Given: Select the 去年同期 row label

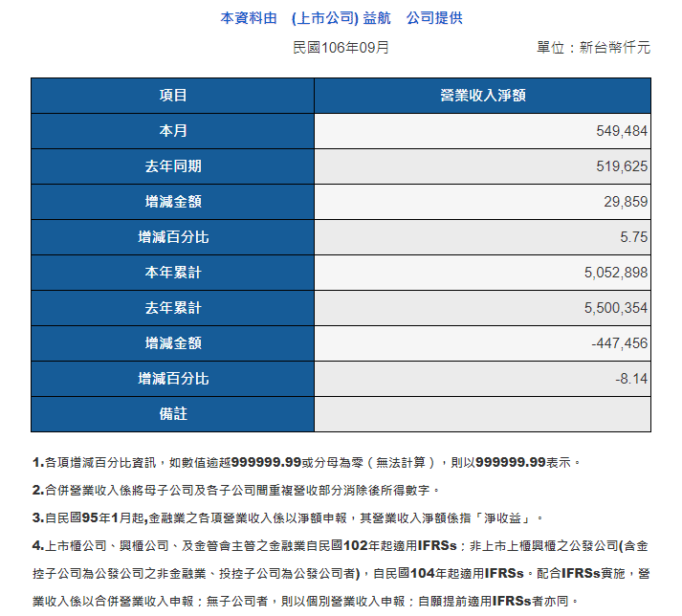Looking at the screenshot, I should (172, 166).
